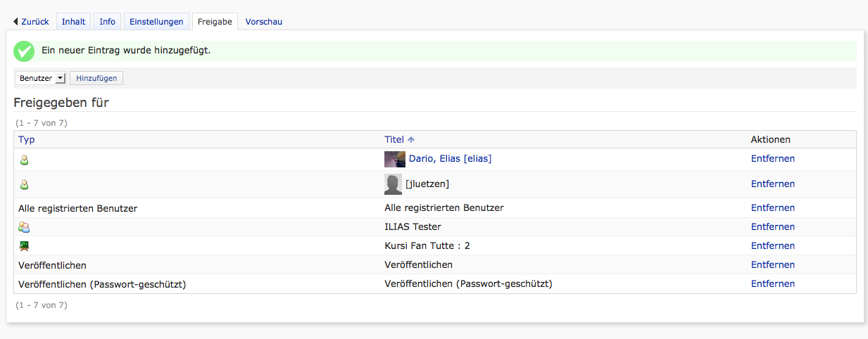Remove the Veröffentlichen (Passwort-geschützt) entry
Viewport: 868px width, 339px height.
point(772,284)
